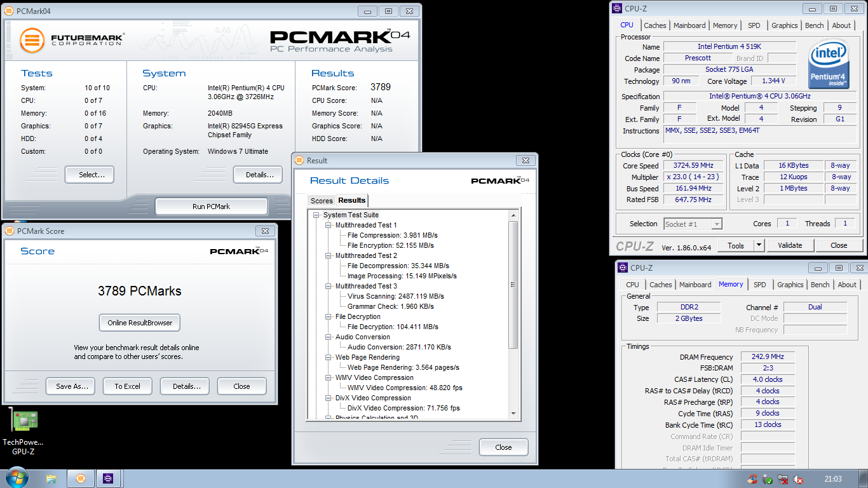This screenshot has height=488, width=868.
Task: Click the PCMark04 window title bar icon
Action: pyautogui.click(x=9, y=11)
